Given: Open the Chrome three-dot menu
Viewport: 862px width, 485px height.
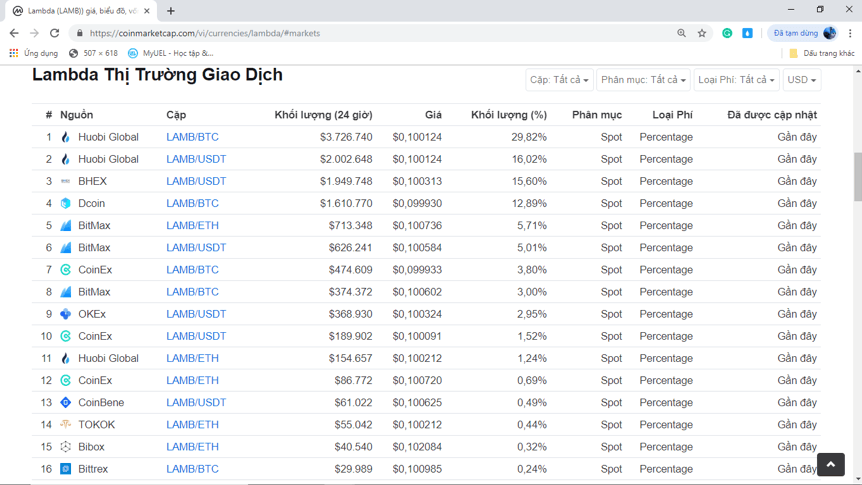Looking at the screenshot, I should [x=850, y=33].
